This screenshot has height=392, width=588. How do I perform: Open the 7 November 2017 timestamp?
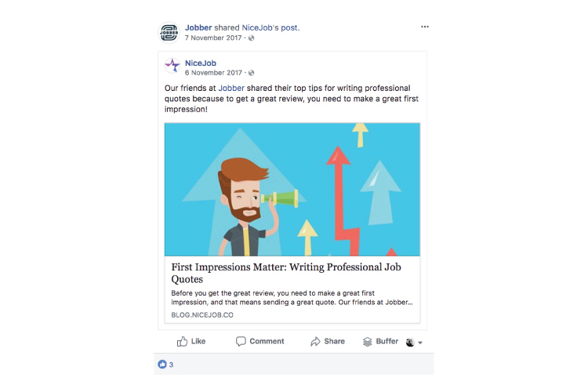tap(213, 38)
